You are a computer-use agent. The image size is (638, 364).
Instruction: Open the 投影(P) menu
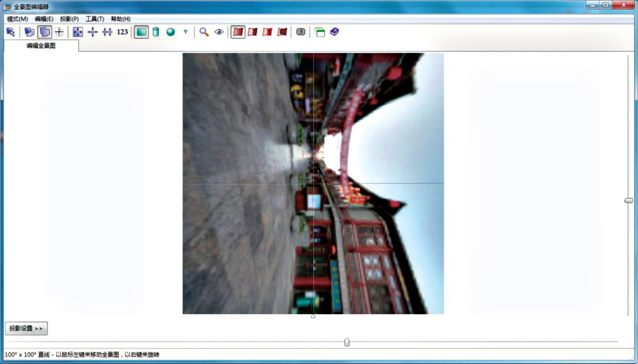[69, 19]
